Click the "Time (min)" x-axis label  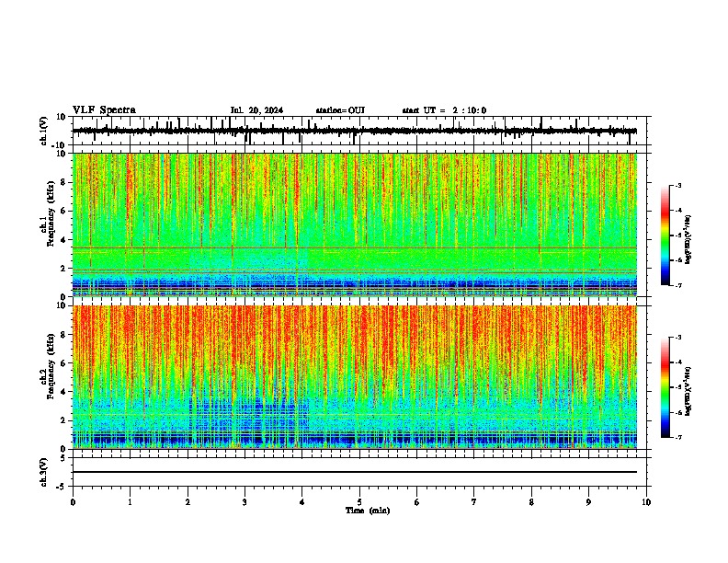click(x=368, y=511)
